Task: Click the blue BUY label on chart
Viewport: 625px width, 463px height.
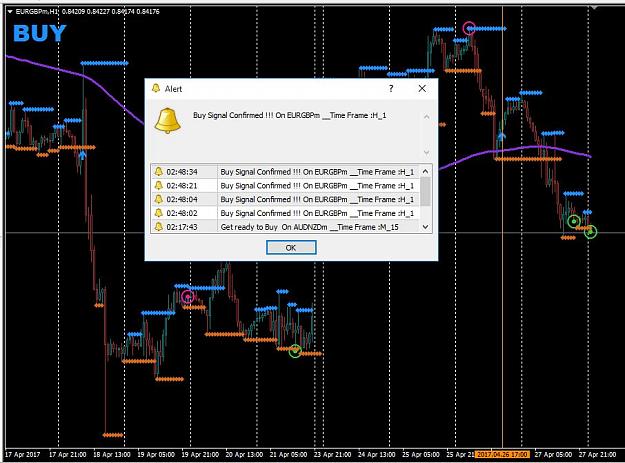Action: click(x=39, y=33)
